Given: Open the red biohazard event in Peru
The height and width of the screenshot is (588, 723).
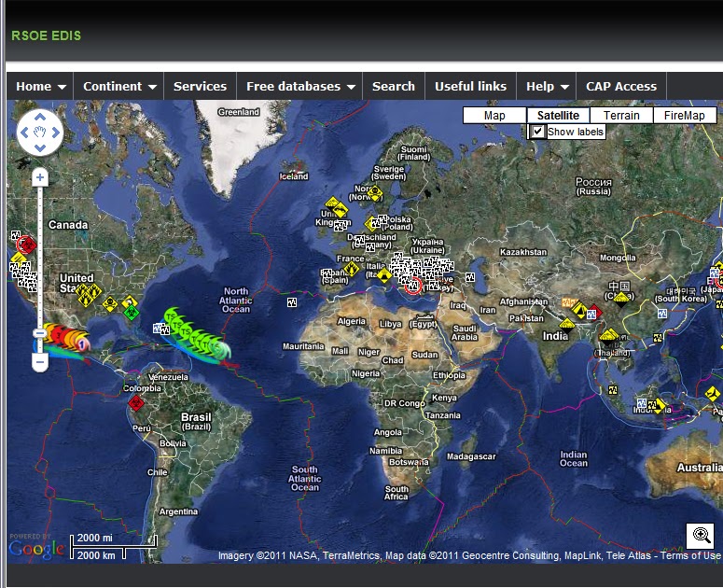Looking at the screenshot, I should (135, 403).
